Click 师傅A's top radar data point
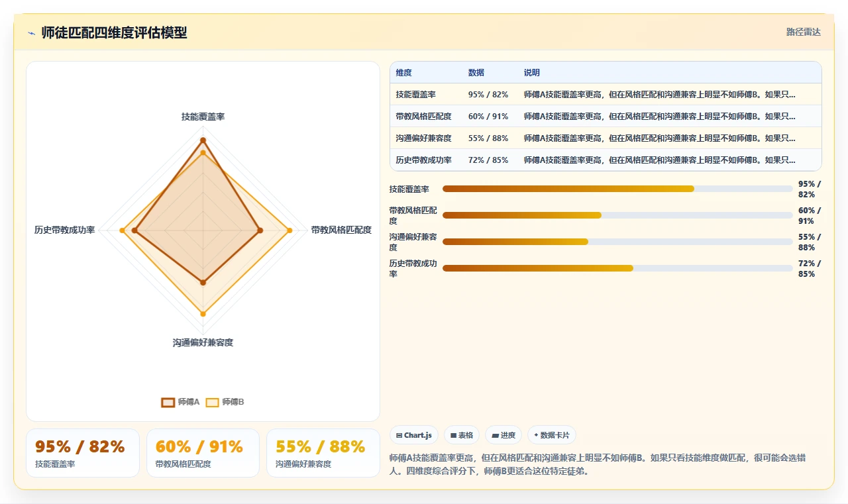Screen dimensions: 848x504 [203, 140]
